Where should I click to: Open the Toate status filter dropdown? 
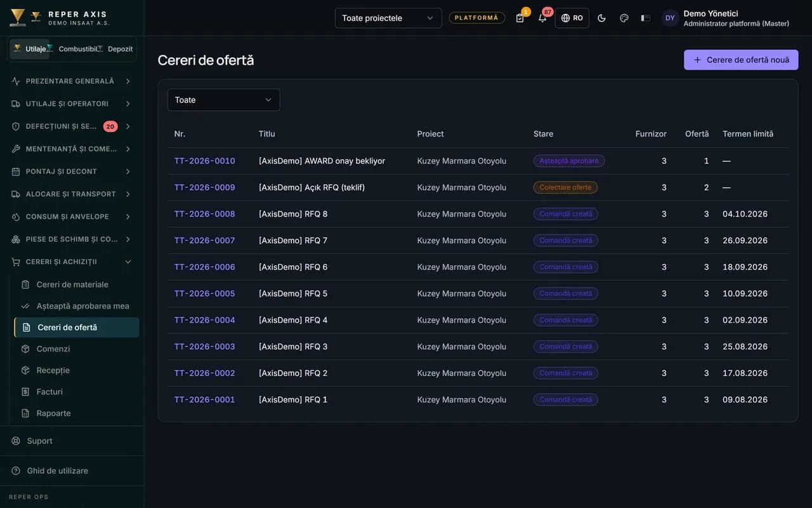(x=223, y=100)
